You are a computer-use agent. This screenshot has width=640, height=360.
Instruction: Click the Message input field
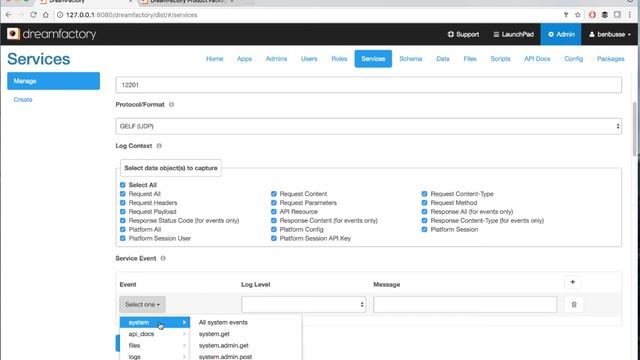[x=465, y=304]
